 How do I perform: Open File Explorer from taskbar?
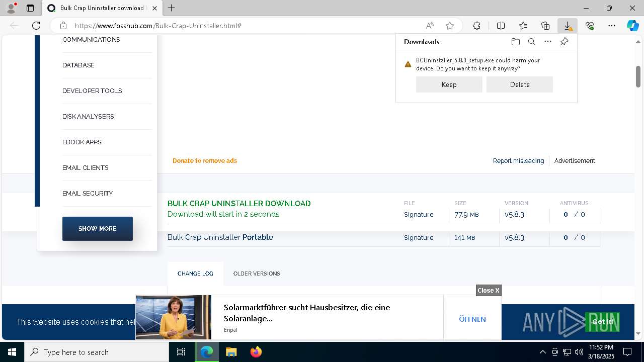(231, 352)
